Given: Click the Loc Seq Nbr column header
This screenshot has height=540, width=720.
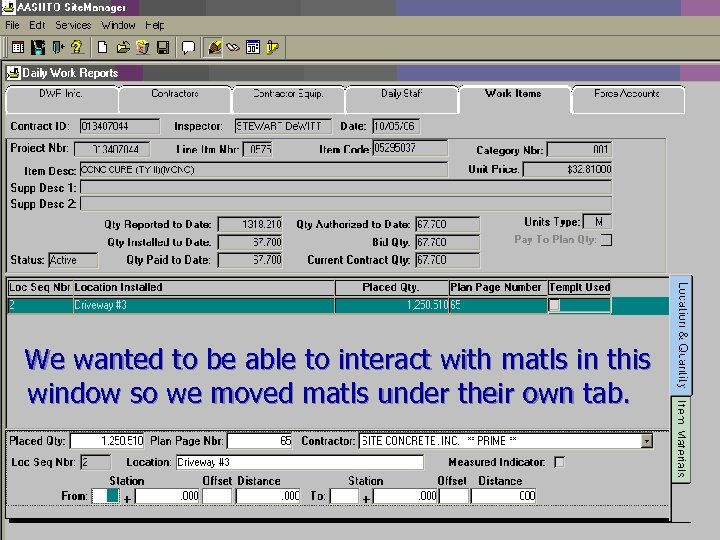Looking at the screenshot, I should 40,287.
